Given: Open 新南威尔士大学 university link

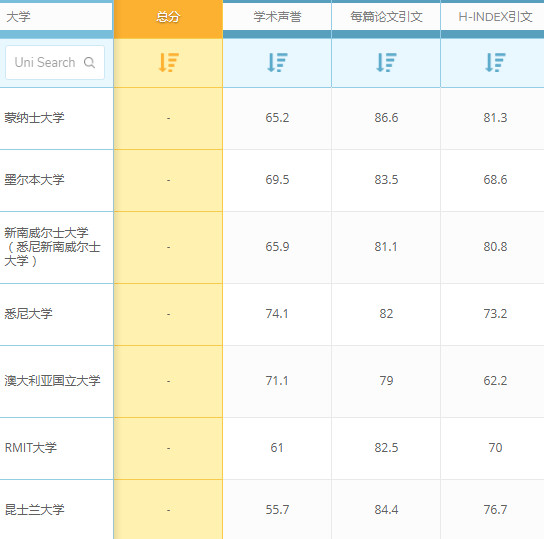Looking at the screenshot, I should (x=52, y=247).
